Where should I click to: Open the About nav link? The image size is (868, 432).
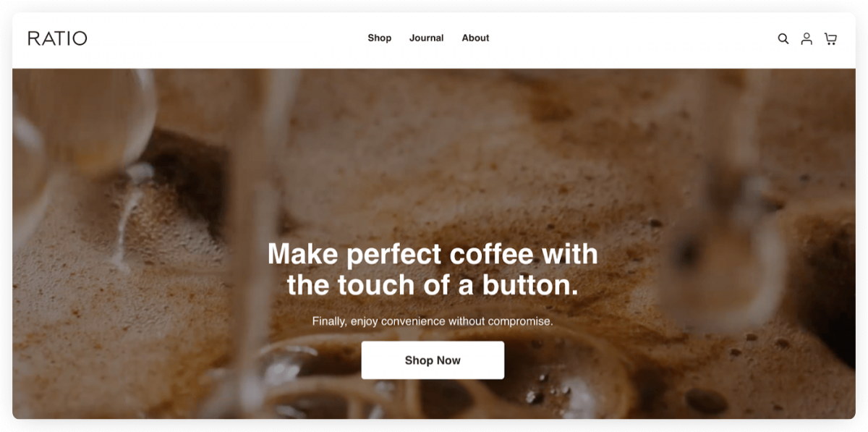pos(475,38)
